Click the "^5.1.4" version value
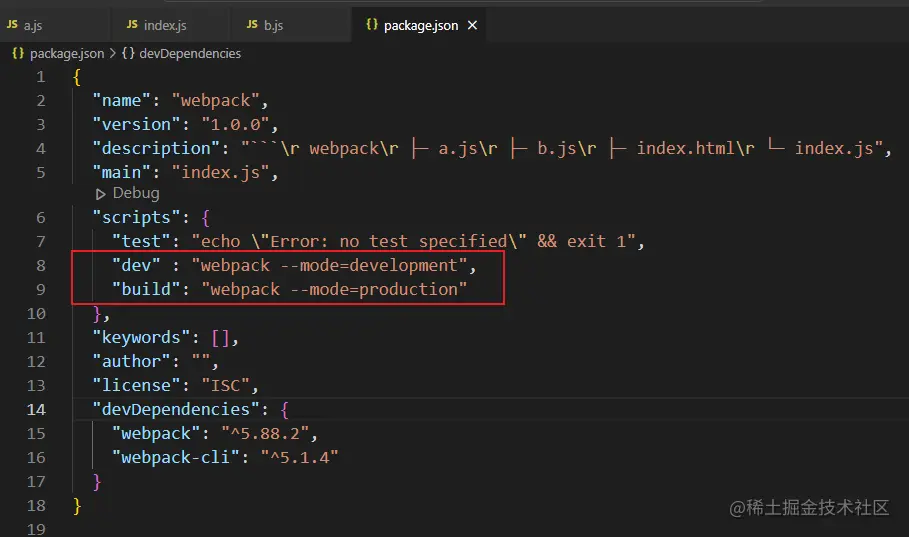 pyautogui.click(x=299, y=458)
